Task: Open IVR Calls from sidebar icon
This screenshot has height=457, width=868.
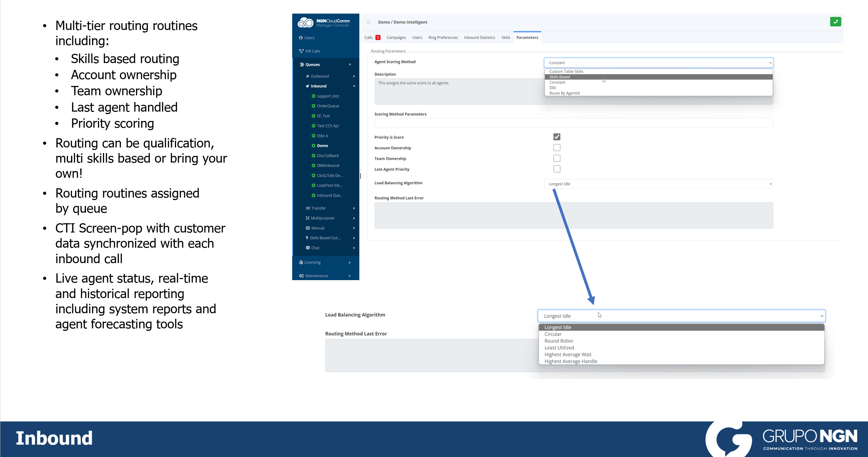Action: 301,51
